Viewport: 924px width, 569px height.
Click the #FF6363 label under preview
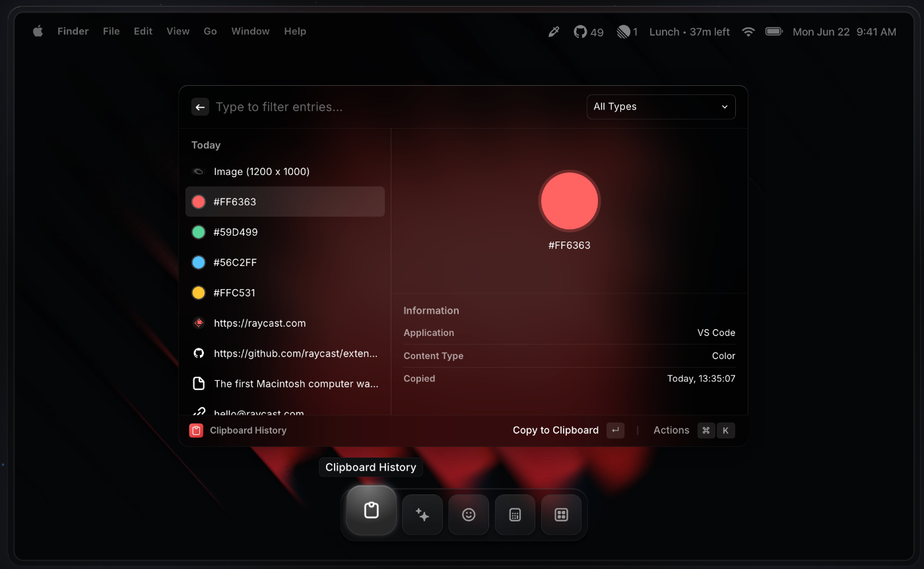570,246
